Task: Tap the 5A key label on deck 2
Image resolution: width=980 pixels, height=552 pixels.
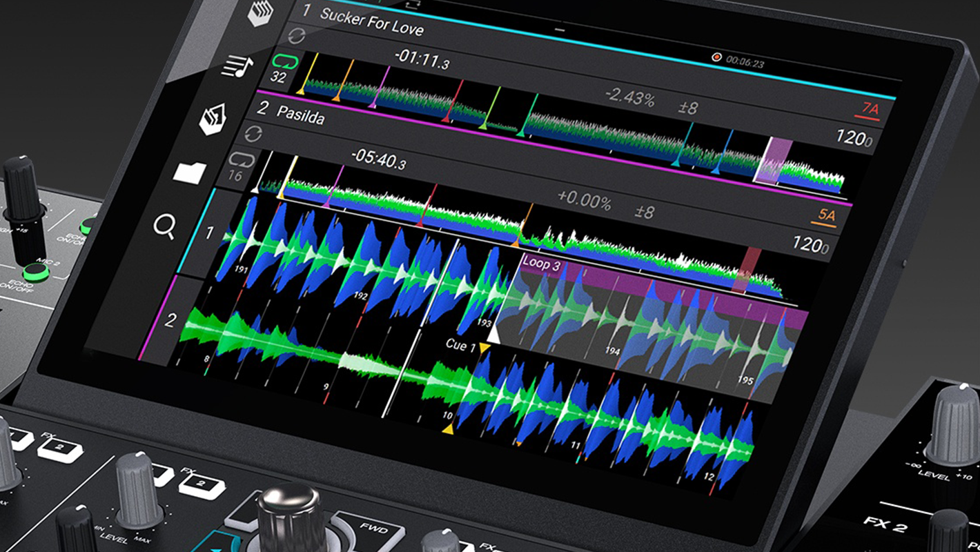Action: (x=826, y=216)
